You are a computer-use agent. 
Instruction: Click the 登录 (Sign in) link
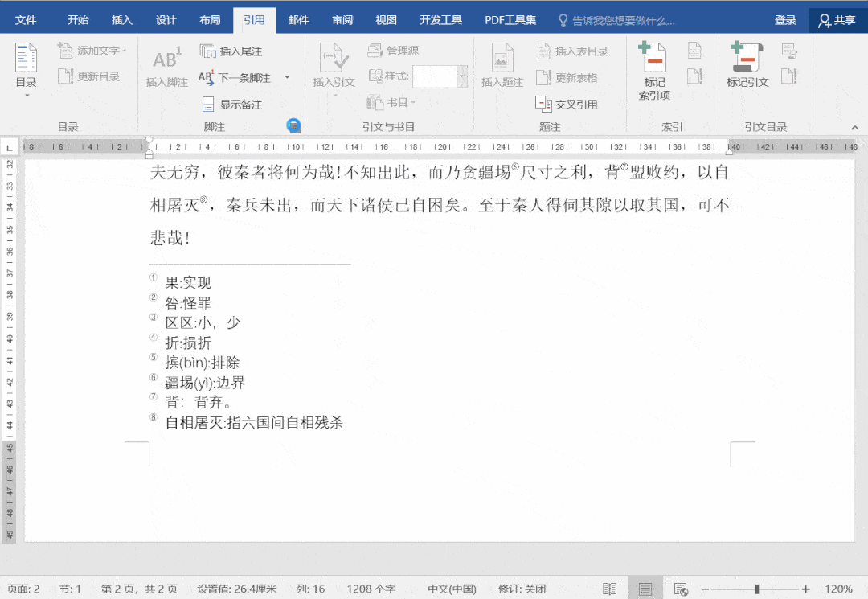click(x=785, y=20)
